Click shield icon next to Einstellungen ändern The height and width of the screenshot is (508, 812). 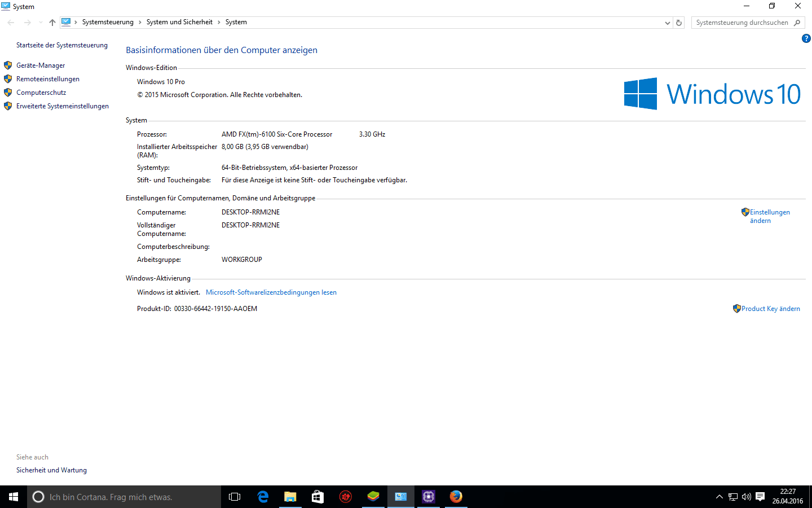click(x=745, y=212)
